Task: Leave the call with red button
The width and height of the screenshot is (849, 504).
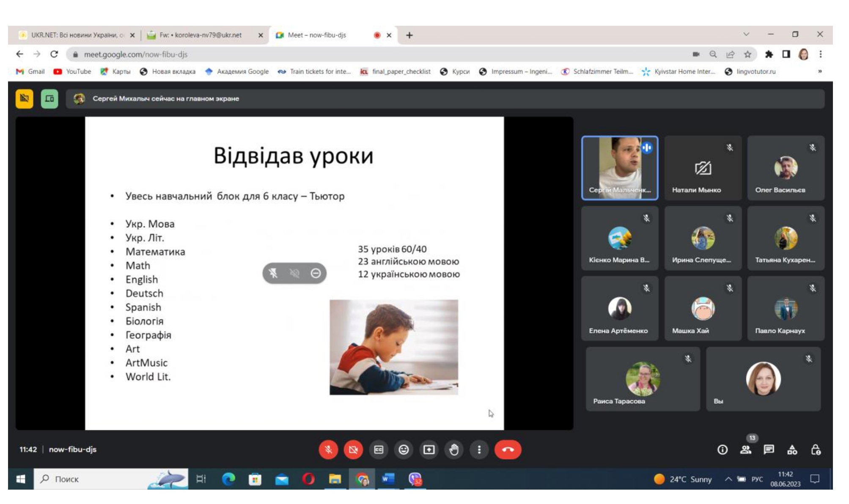Action: point(508,449)
